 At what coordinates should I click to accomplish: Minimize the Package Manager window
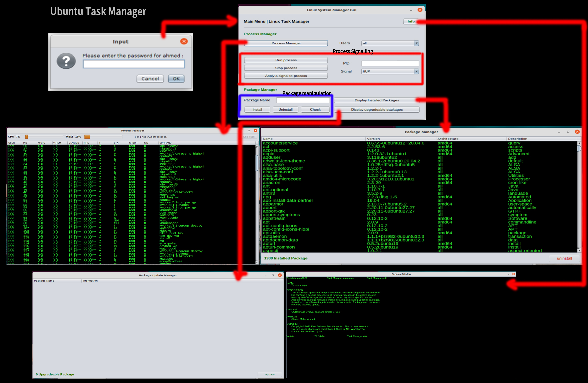coord(559,132)
